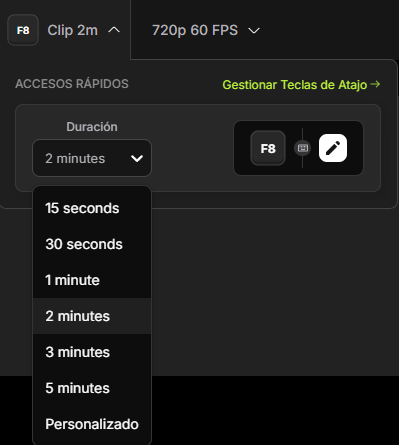This screenshot has width=399, height=445.
Task: Collapse the Clip 2m chevron arrow
Action: (114, 30)
